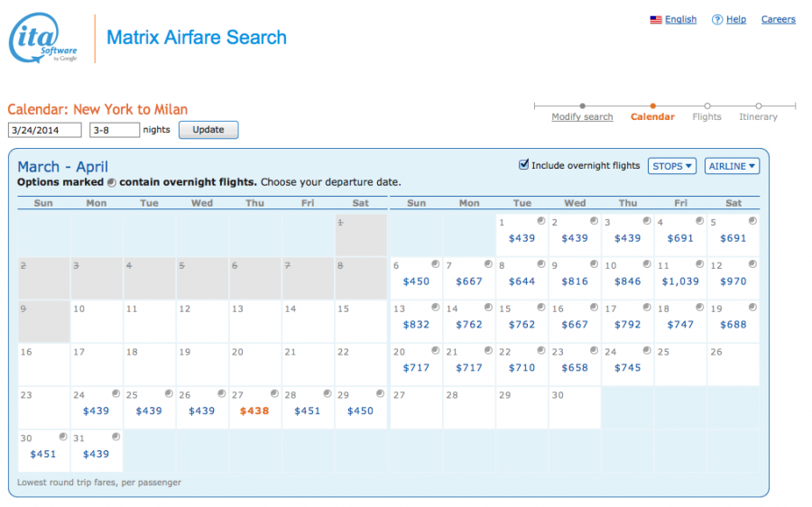This screenshot has height=507, width=812.
Task: Select the lowest $438 fare on March 27
Action: coord(254,410)
